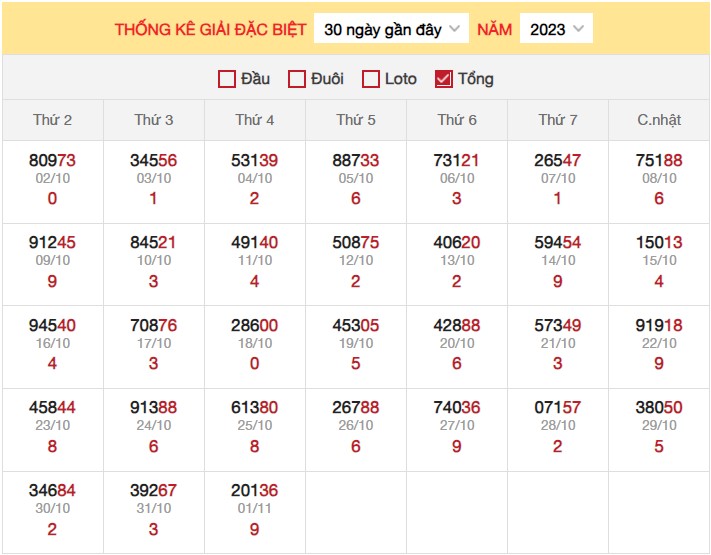
Task: Select the C.nhật column header
Action: point(659,120)
